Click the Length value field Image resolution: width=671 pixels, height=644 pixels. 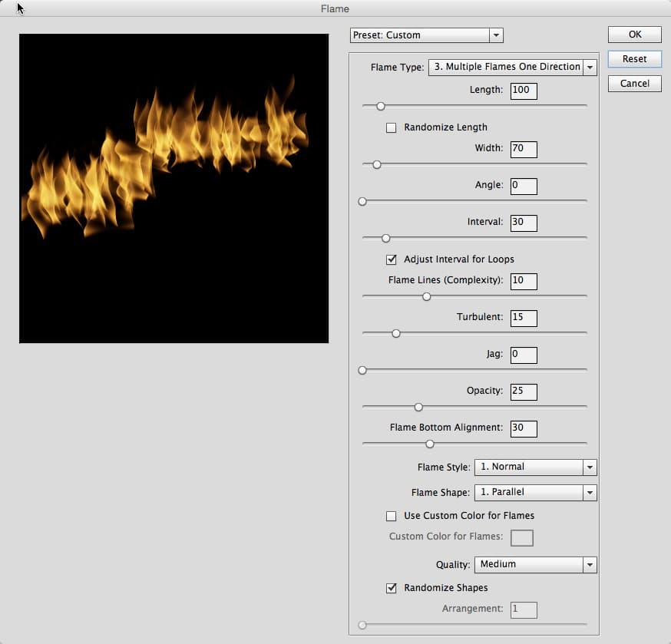click(524, 91)
